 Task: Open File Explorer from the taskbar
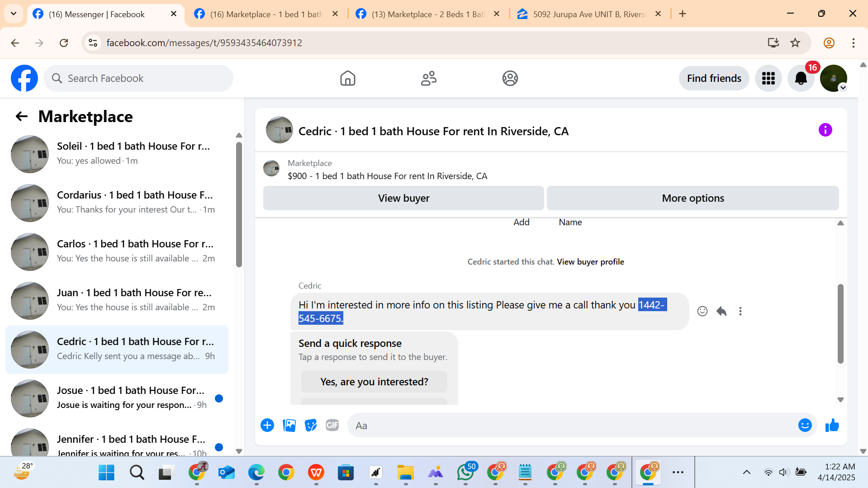click(406, 473)
